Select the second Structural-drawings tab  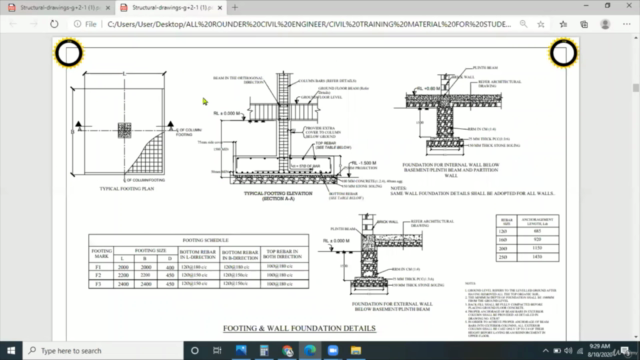pyautogui.click(x=171, y=8)
